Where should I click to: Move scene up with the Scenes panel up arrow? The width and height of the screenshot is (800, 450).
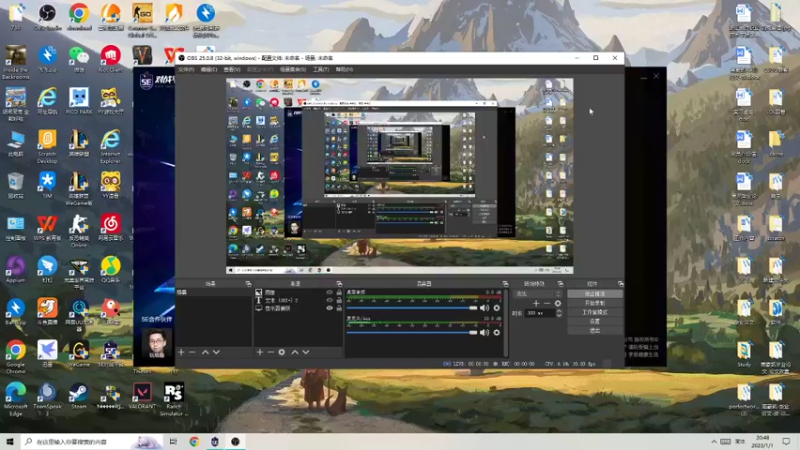(205, 352)
